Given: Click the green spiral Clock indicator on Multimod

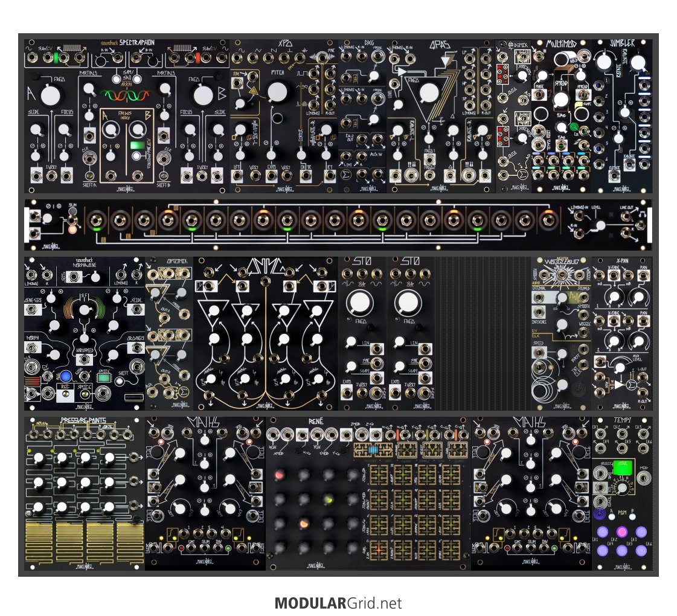Looking at the screenshot, I should [573, 128].
